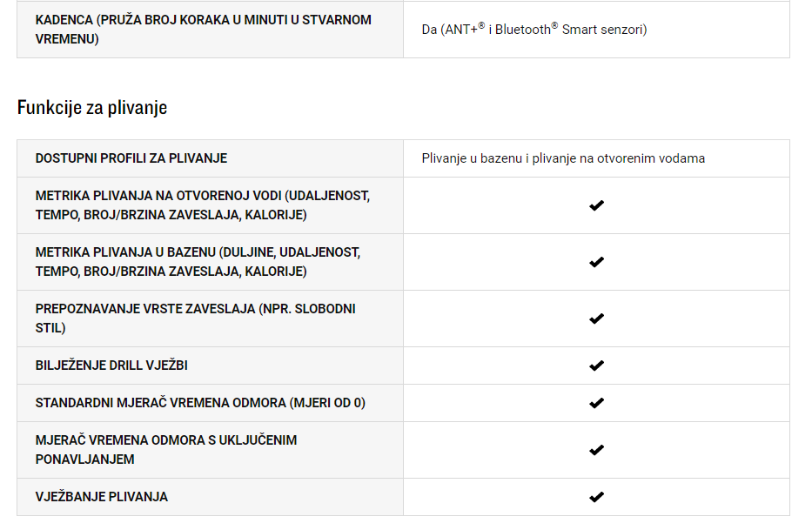Click checkmark for Bilježenje drill vježbi
The height and width of the screenshot is (530, 812).
coord(596,366)
